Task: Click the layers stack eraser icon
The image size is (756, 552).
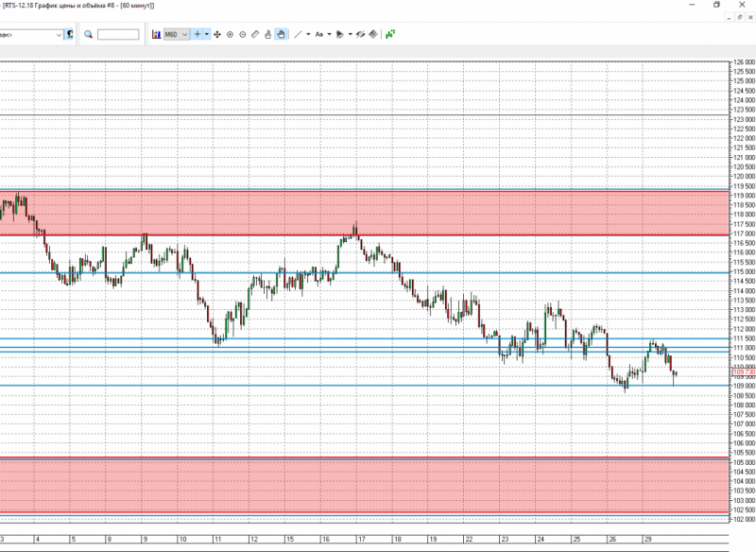Action: click(373, 34)
